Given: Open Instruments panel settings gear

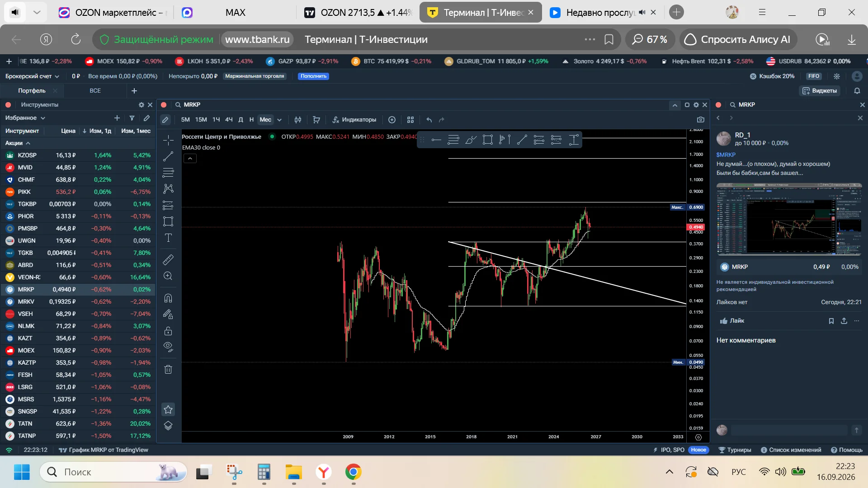Looking at the screenshot, I should [x=142, y=105].
